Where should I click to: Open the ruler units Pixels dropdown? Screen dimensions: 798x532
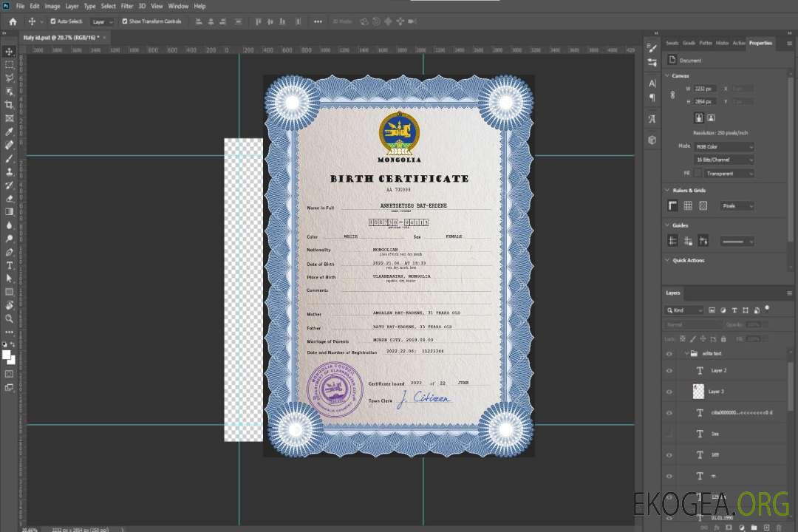[x=737, y=206]
